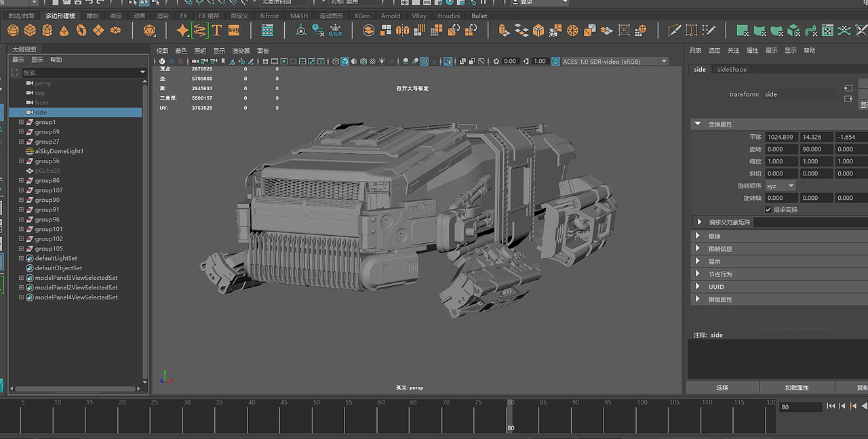Open the attribute editor 属性 menu
Viewport: 868px width, 439px height.
click(753, 51)
